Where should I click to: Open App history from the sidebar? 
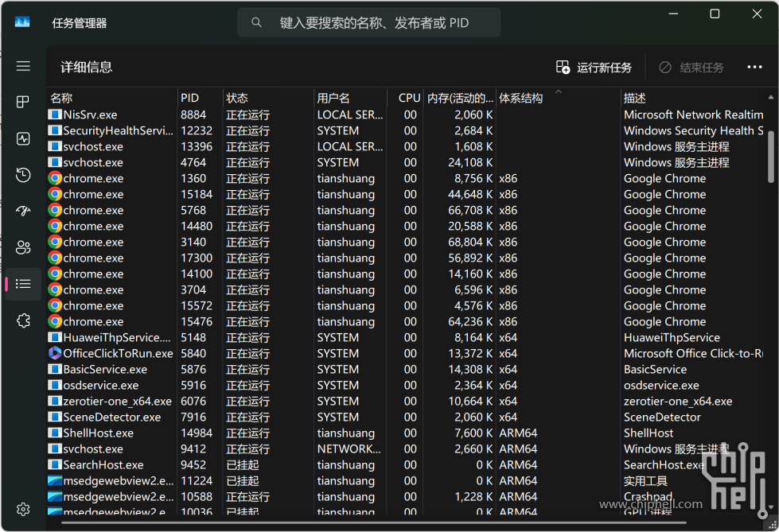(23, 175)
